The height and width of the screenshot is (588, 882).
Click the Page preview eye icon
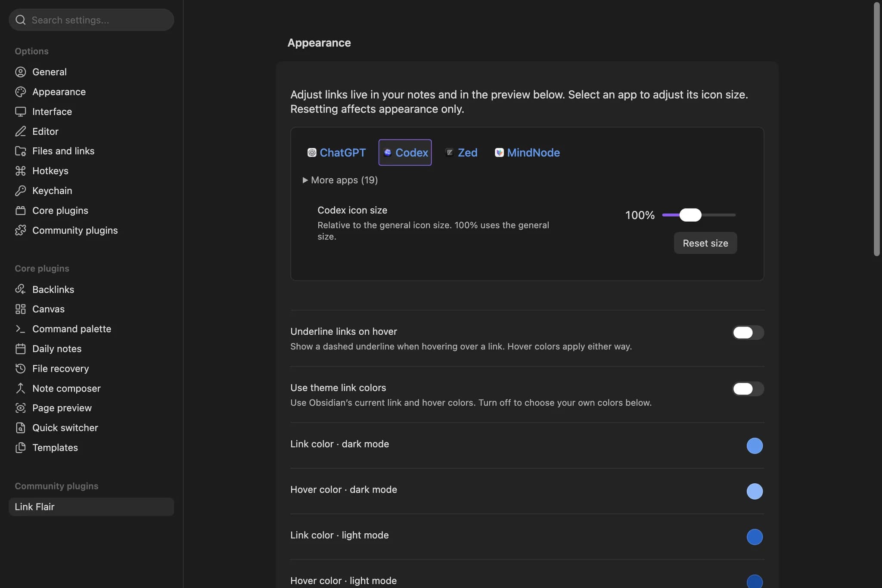pos(20,408)
